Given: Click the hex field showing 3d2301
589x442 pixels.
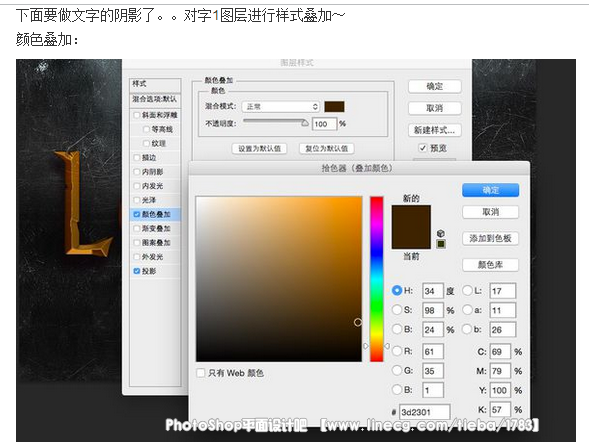Looking at the screenshot, I should (x=424, y=412).
